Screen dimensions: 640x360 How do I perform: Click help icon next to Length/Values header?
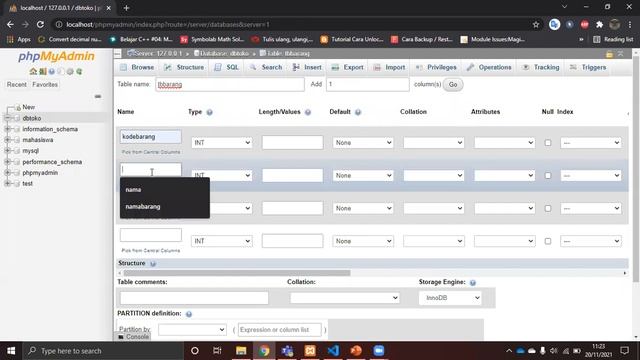click(x=308, y=112)
